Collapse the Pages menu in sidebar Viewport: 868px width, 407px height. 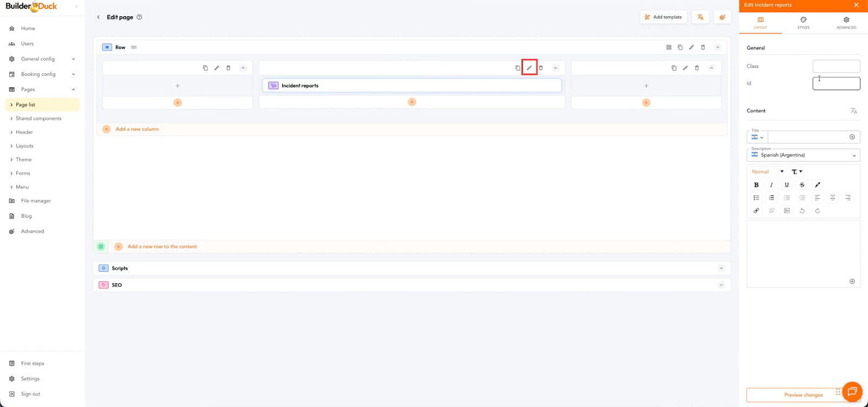[73, 90]
